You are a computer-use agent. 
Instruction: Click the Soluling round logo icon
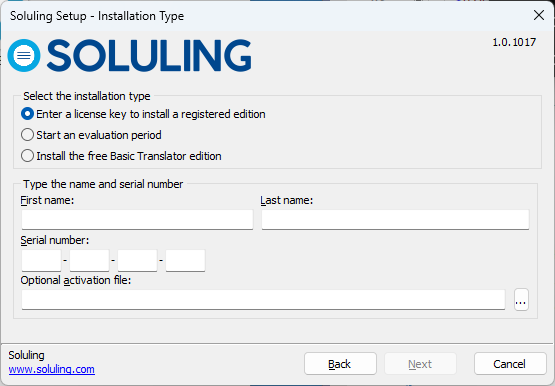[24, 56]
